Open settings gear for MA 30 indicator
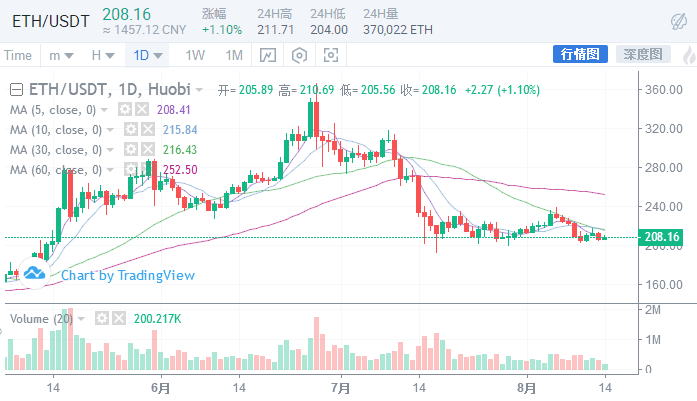Screen dimensions: 697x401 131,149
